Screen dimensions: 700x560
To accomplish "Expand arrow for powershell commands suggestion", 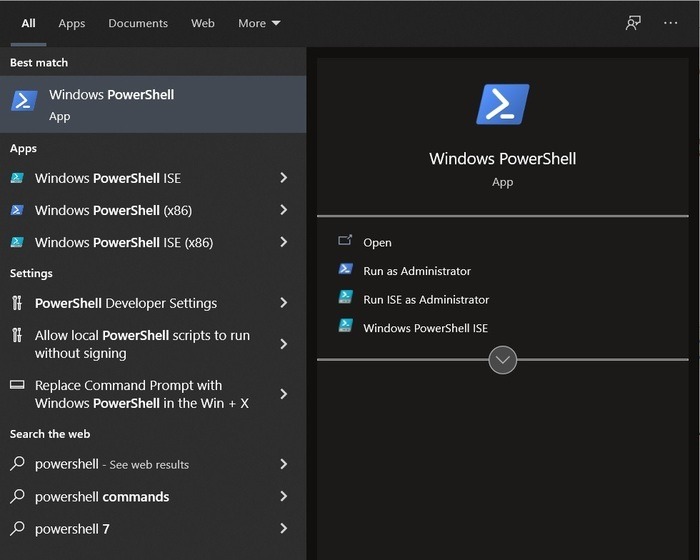I will pos(283,496).
